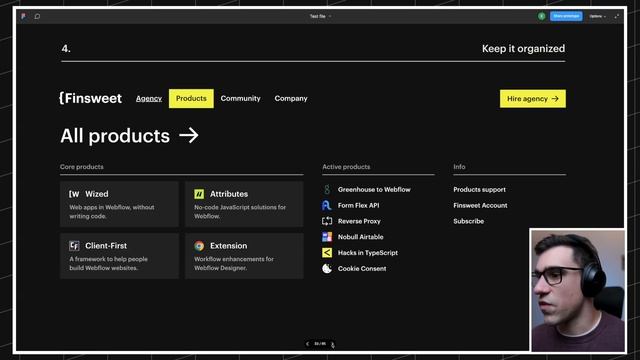The image size is (640, 360).
Task: Click the green user avatar in top bar
Action: pos(541,16)
